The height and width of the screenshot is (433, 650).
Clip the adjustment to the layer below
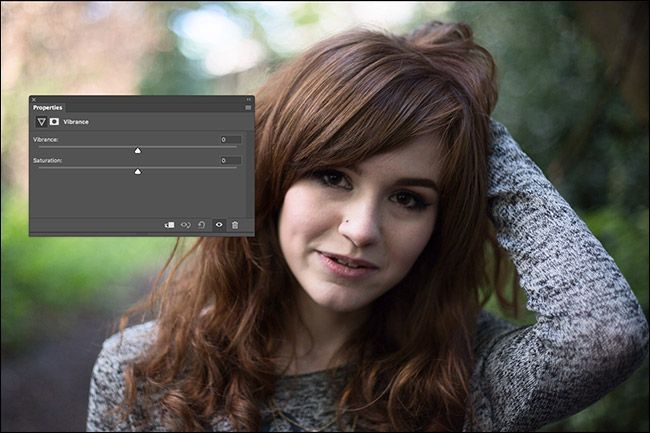[x=170, y=225]
